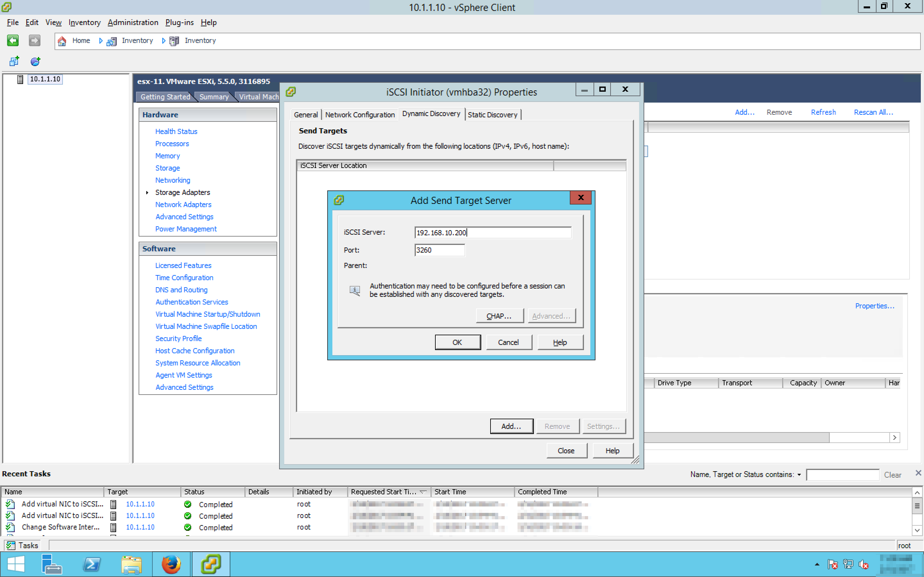Switch to the Static Discovery tab

point(492,114)
